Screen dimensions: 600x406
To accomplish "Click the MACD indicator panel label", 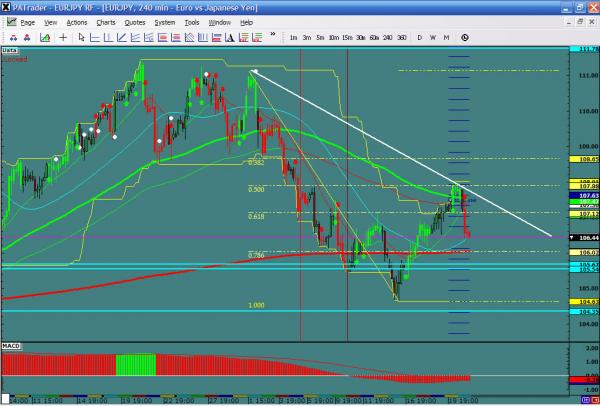I will pos(12,345).
